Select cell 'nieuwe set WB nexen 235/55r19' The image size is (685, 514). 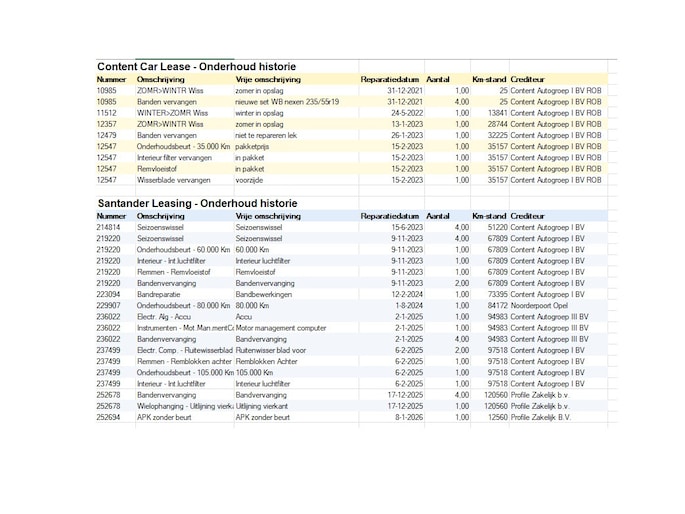[287, 102]
